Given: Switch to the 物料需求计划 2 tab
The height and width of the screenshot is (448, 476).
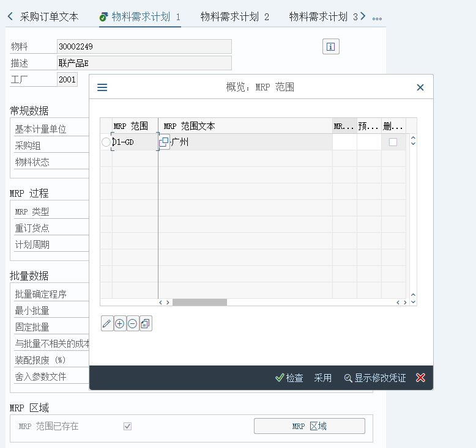Looking at the screenshot, I should (x=235, y=17).
